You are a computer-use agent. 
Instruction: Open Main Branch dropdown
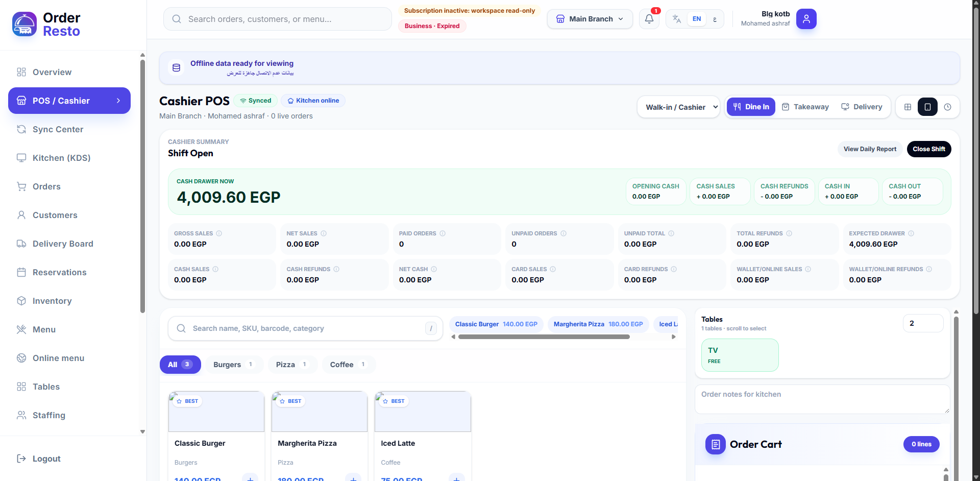[x=590, y=19]
